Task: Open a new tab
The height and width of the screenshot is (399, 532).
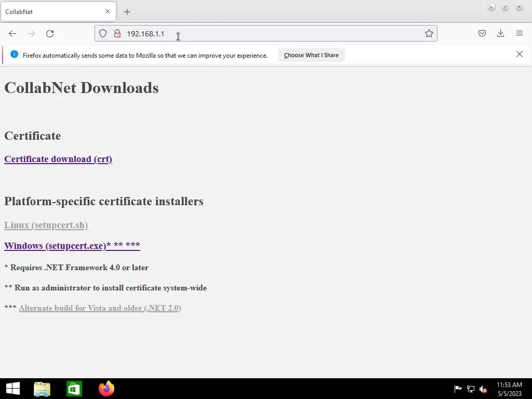Action: tap(127, 12)
